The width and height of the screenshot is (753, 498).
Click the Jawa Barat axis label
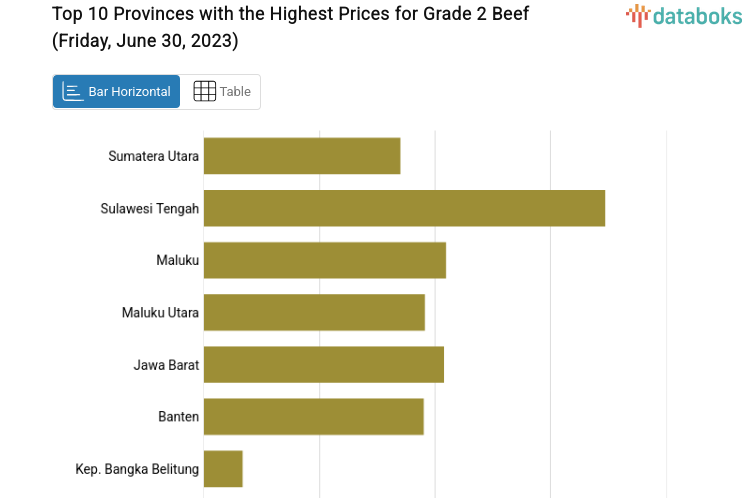point(166,364)
